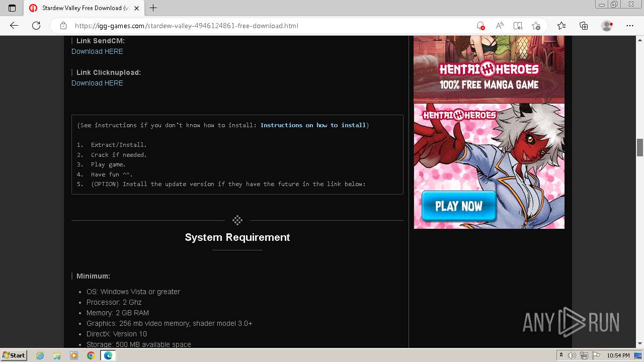Open the Collections panel
This screenshot has height=362, width=644.
pyautogui.click(x=584, y=26)
